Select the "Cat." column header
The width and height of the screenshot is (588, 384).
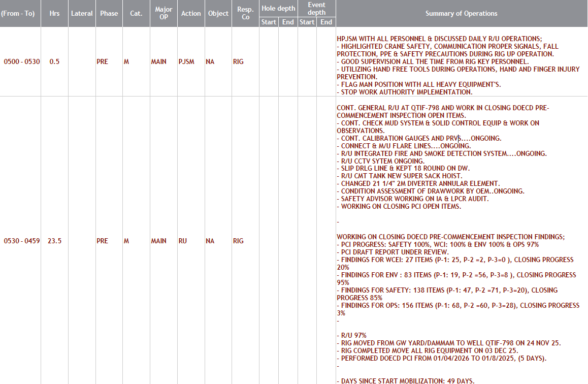(x=136, y=14)
